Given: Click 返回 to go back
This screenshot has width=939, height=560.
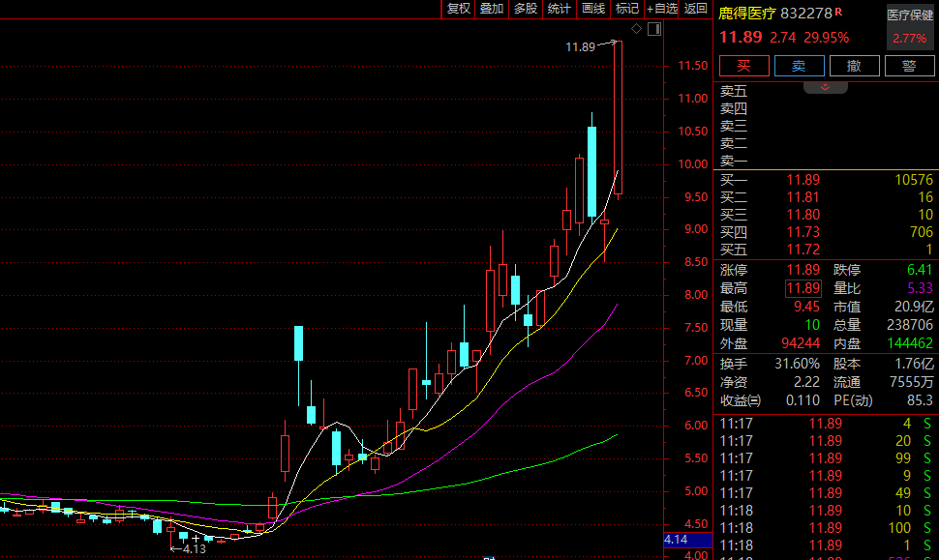Looking at the screenshot, I should click(696, 9).
